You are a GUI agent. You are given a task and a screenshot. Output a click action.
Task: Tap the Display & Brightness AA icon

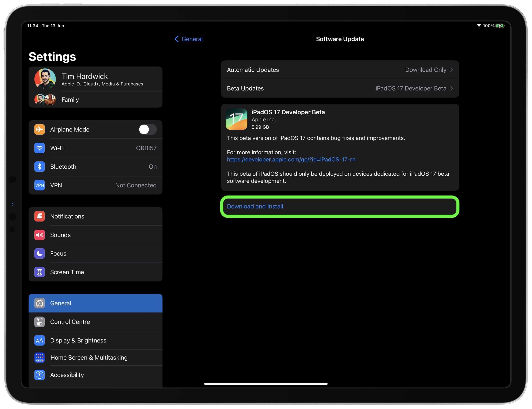(x=39, y=340)
